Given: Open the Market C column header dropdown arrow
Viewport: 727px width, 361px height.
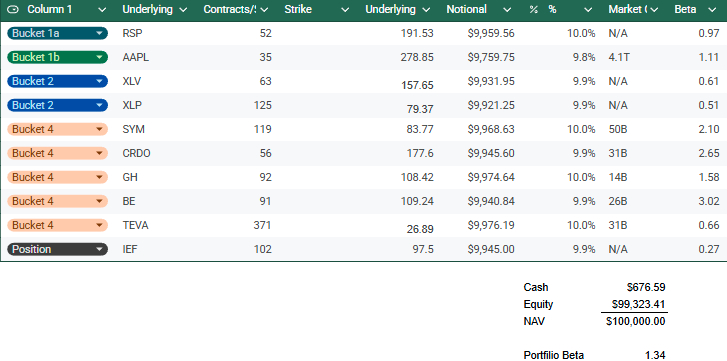Looking at the screenshot, I should tap(654, 10).
